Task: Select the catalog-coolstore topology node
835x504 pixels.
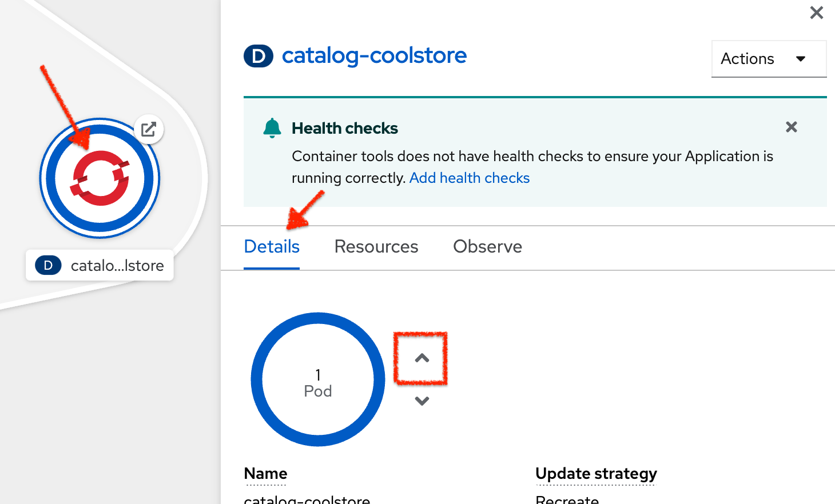Action: tap(100, 178)
